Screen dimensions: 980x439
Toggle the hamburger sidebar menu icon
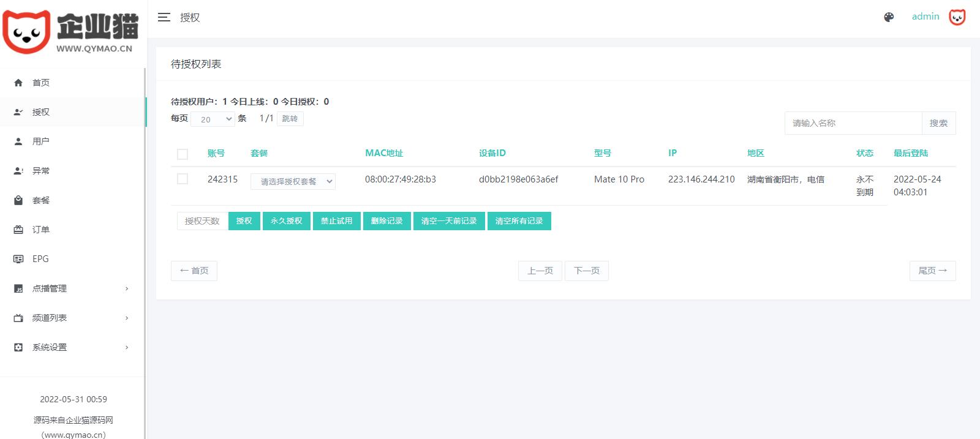pos(164,17)
